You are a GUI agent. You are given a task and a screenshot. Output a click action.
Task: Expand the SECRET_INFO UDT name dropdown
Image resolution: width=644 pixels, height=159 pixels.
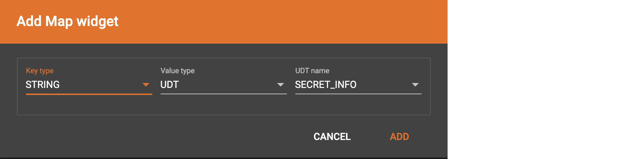351,85
